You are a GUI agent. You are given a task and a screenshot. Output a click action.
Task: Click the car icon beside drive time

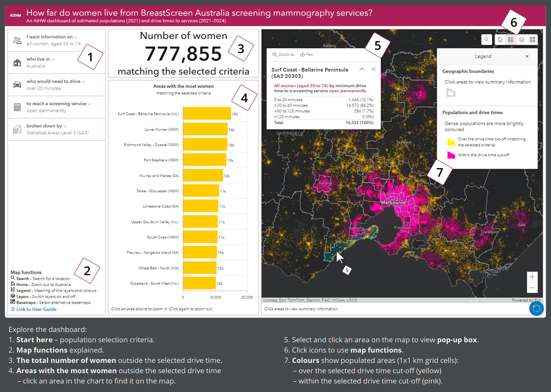tap(17, 85)
